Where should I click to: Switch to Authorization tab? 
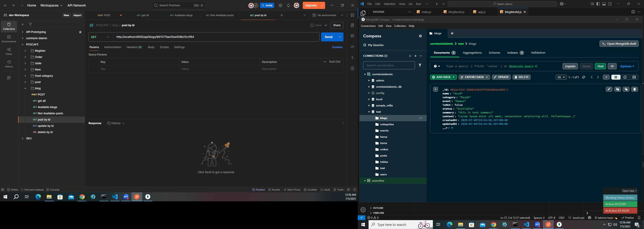(112, 47)
